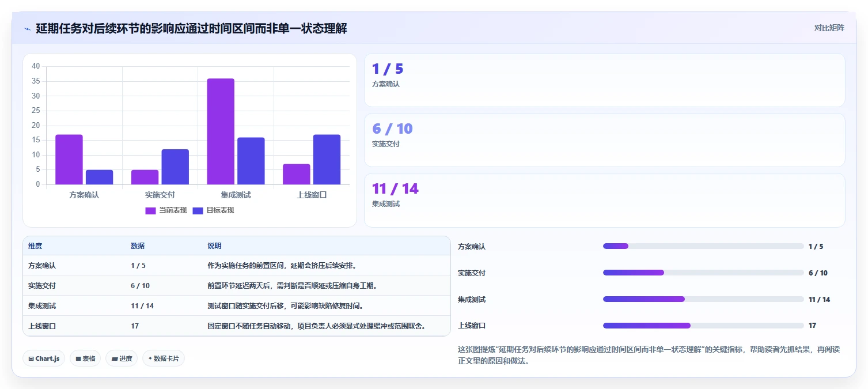Click the 17 value beside the 上线窗口 progress bar
This screenshot has height=389, width=868.
(813, 326)
